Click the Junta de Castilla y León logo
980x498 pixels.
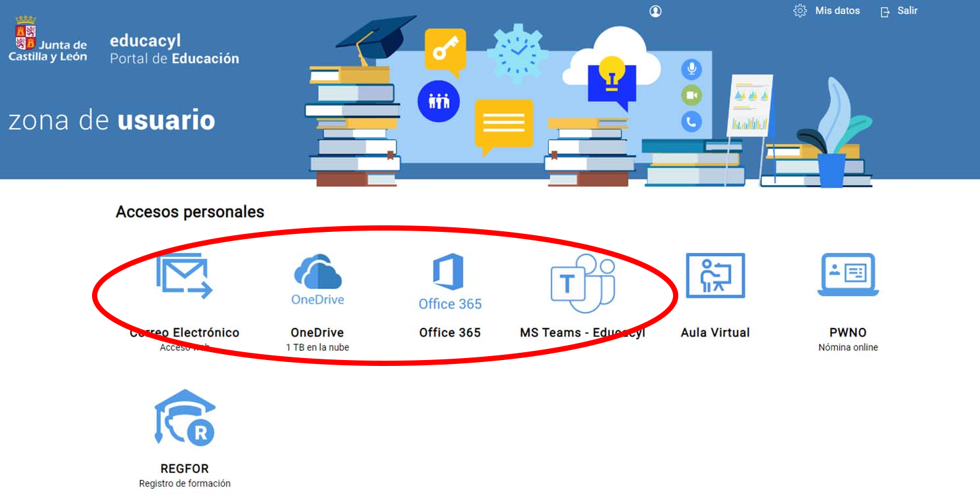coord(47,39)
